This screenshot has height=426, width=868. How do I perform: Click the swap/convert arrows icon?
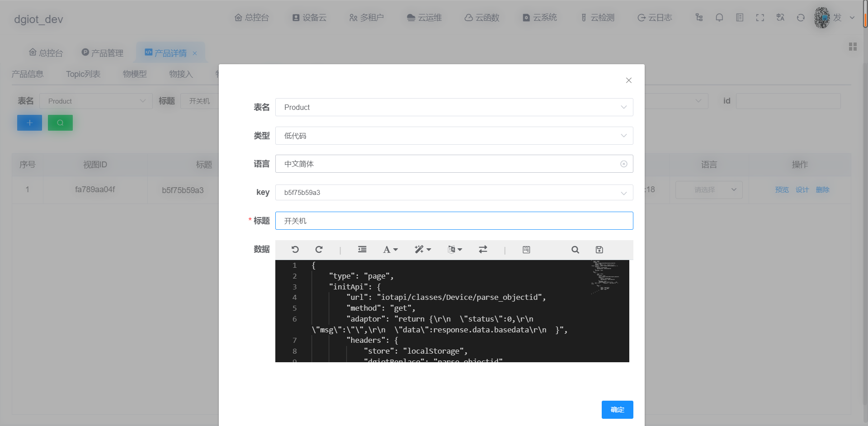pos(483,250)
